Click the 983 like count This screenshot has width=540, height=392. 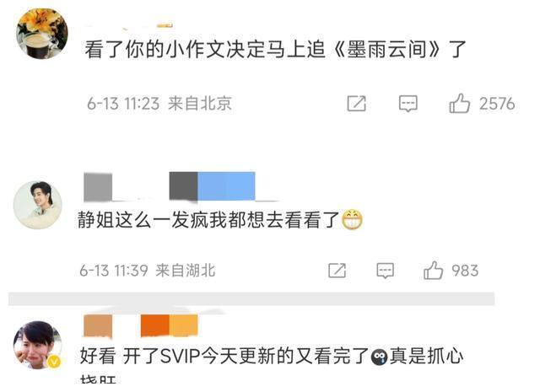(x=465, y=271)
